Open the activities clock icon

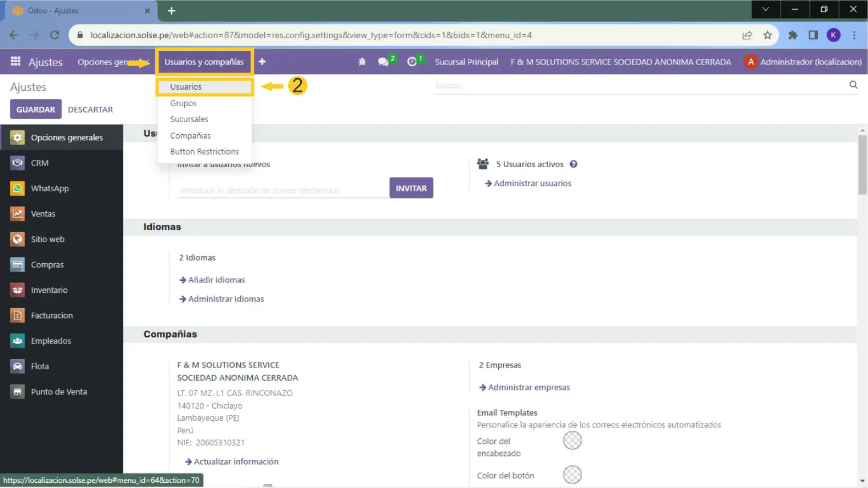click(412, 62)
